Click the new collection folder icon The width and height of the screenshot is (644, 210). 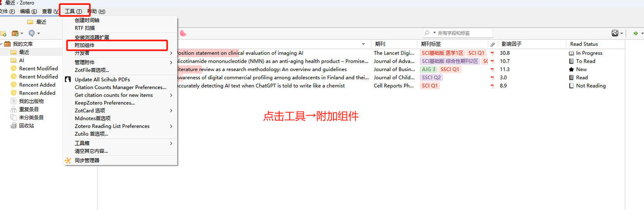click(3, 33)
